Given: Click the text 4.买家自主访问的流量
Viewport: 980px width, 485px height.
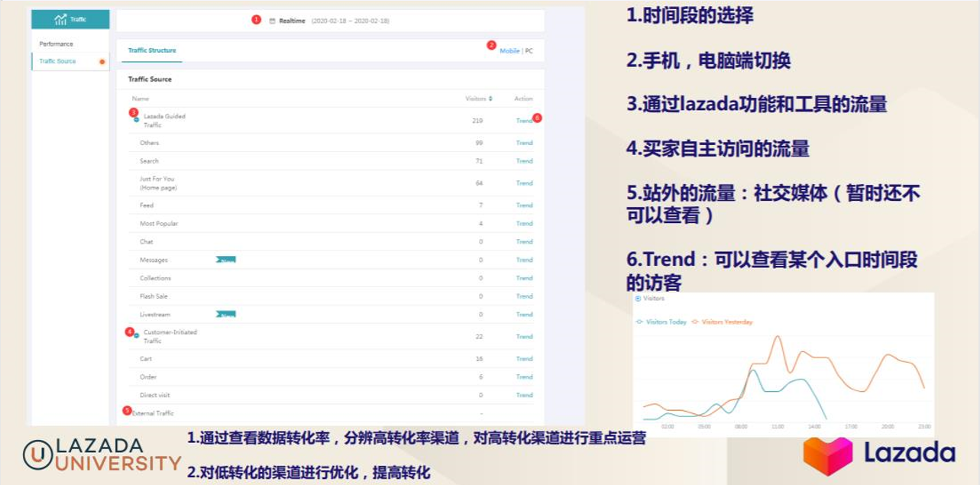Looking at the screenshot, I should [718, 148].
